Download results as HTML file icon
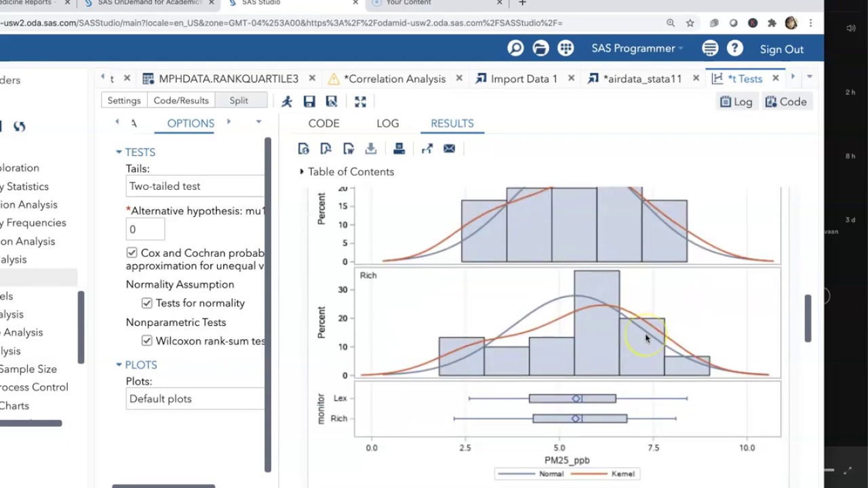This screenshot has height=488, width=868. pyautogui.click(x=303, y=148)
